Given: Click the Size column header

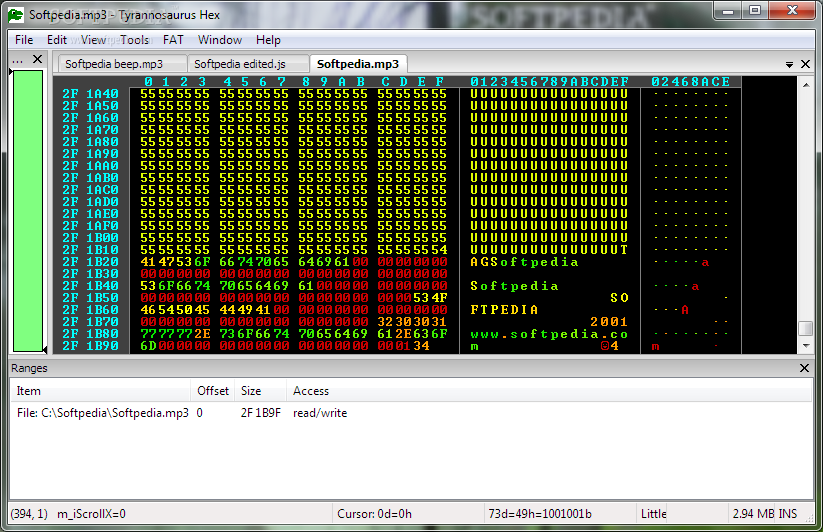Looking at the screenshot, I should coord(260,391).
